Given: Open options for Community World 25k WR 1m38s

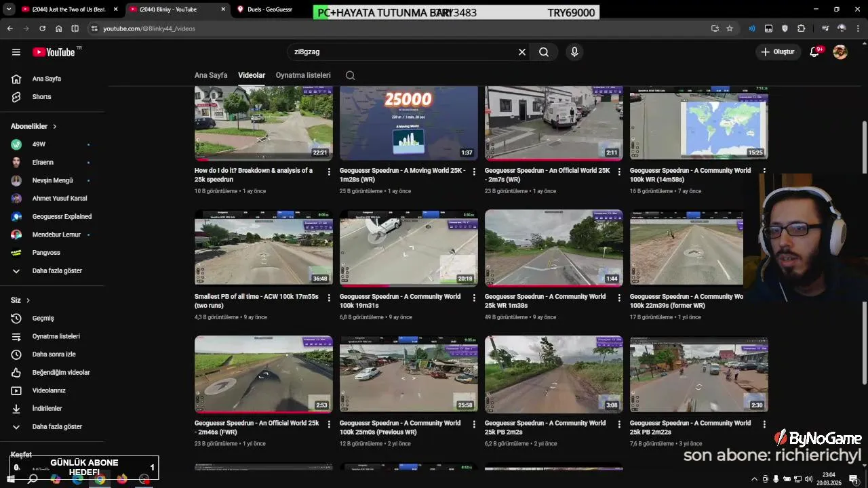Looking at the screenshot, I should [x=619, y=298].
